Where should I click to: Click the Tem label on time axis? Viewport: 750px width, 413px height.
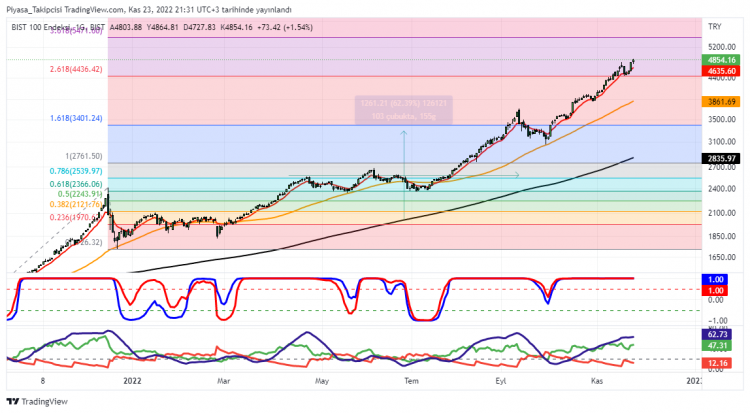(411, 381)
